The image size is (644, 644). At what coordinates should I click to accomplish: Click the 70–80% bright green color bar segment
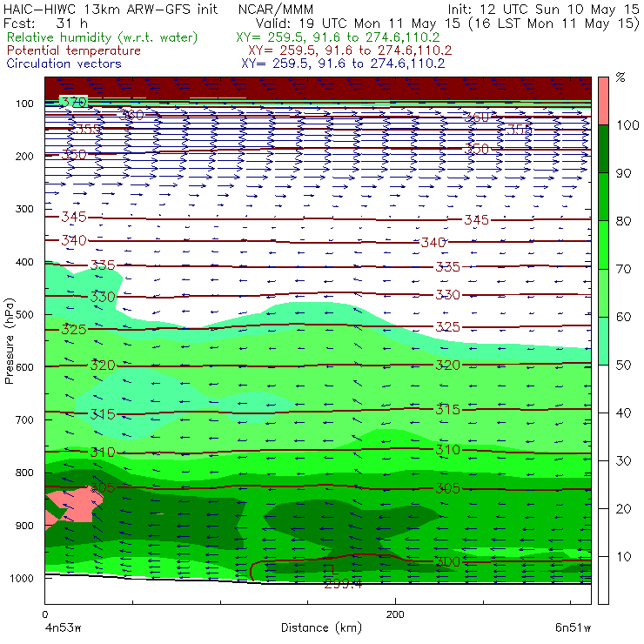coord(603,245)
